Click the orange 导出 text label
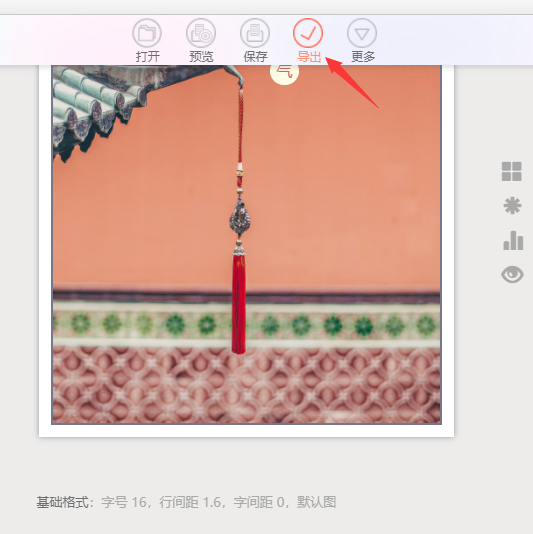This screenshot has height=534, width=533. tap(309, 57)
